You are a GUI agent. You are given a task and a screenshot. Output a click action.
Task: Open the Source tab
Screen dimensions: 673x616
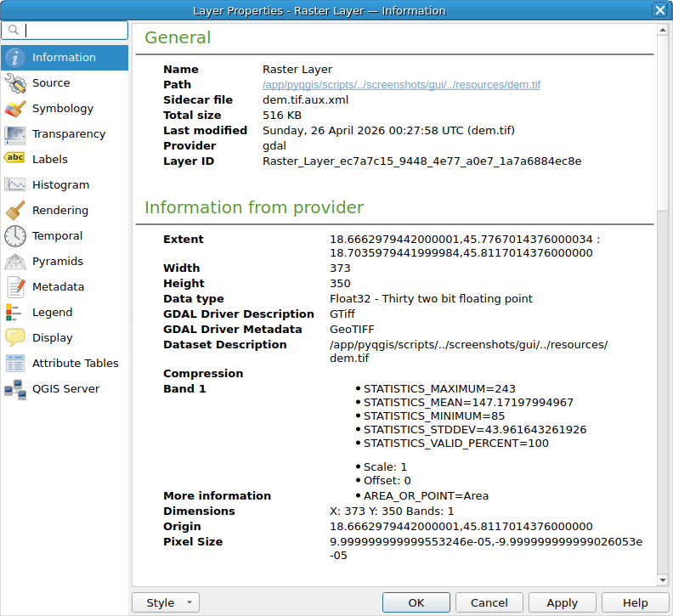[65, 83]
